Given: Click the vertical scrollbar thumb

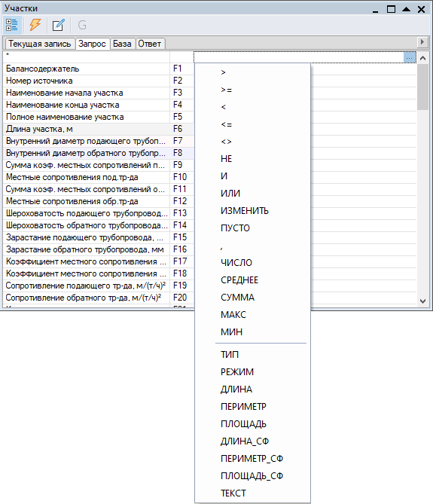Looking at the screenshot, I should pos(422,87).
